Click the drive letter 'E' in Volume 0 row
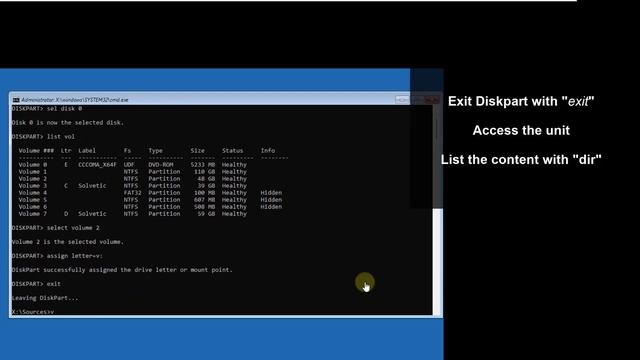The height and width of the screenshot is (360, 640). [66, 164]
